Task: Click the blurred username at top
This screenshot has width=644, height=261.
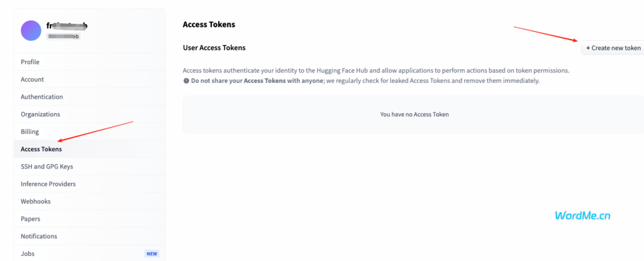Action: [x=67, y=26]
